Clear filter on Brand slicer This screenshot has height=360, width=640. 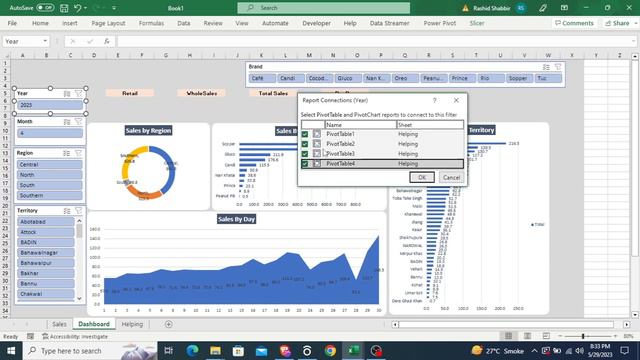(558, 67)
